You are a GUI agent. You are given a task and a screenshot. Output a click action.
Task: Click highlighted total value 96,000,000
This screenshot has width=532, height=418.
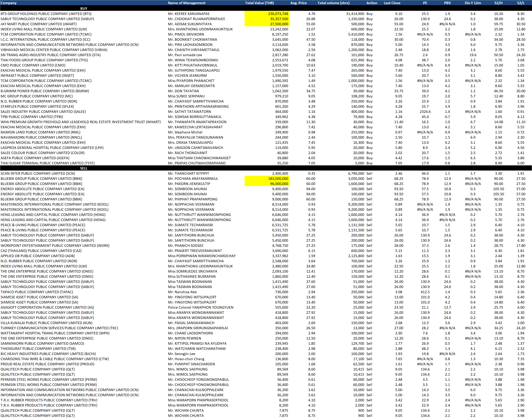pyautogui.click(x=267, y=184)
